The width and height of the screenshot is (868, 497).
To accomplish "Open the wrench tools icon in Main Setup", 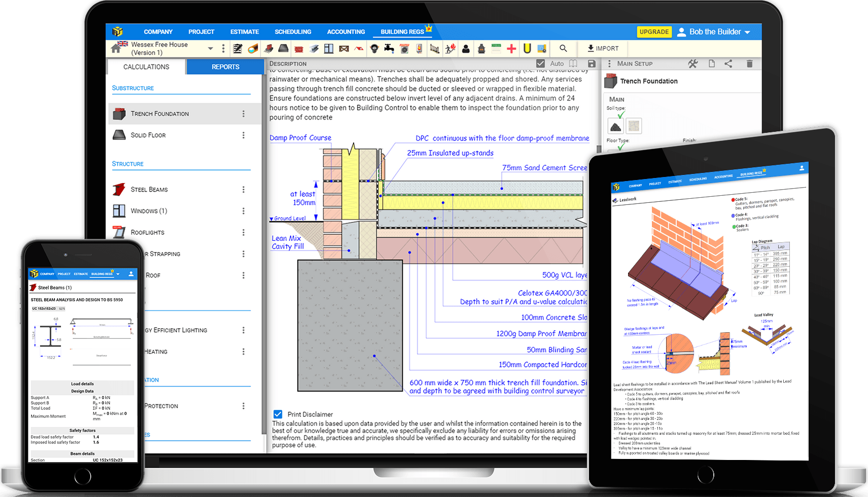I will pyautogui.click(x=693, y=63).
